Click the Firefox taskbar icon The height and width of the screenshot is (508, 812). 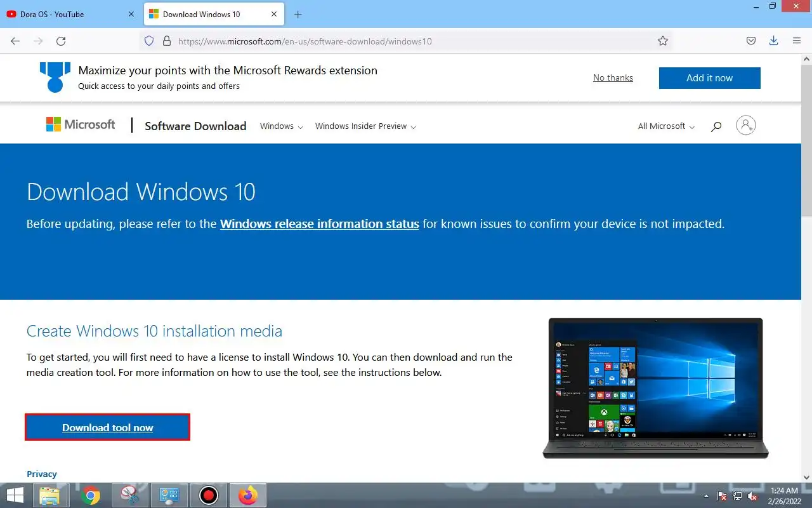click(x=248, y=495)
